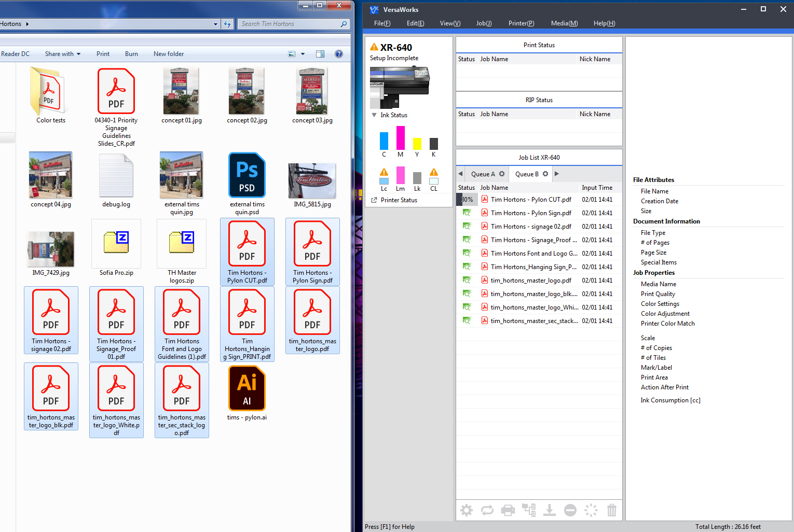Toggle Explorer preview pane icon

(x=320, y=54)
